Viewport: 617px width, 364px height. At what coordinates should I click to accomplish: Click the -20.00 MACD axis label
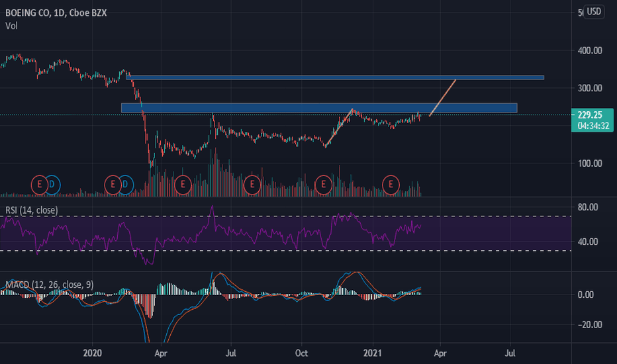pos(589,325)
